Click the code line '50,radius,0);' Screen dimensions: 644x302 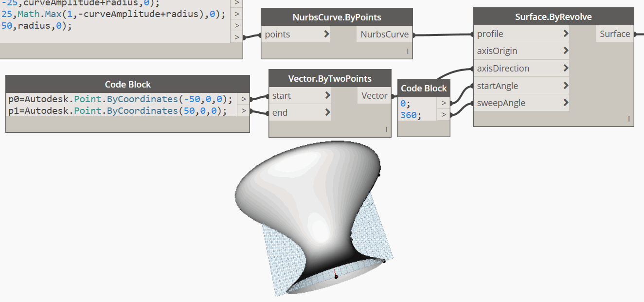click(x=36, y=26)
